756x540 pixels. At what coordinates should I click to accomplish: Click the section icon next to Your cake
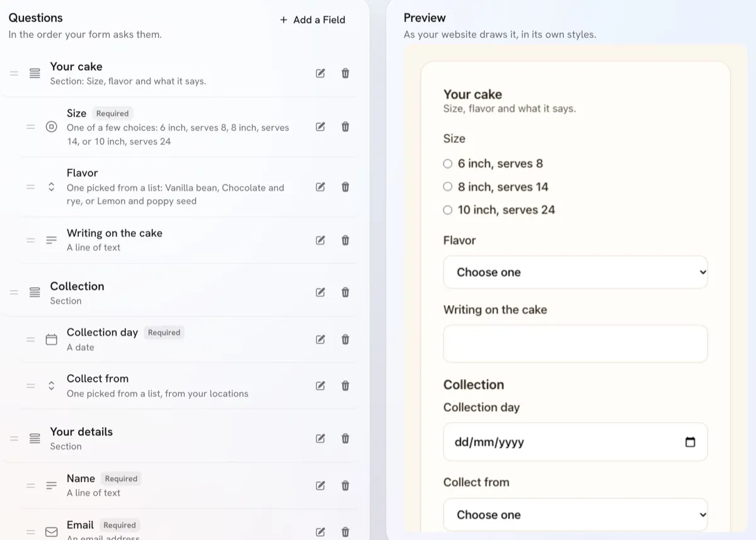tap(35, 73)
